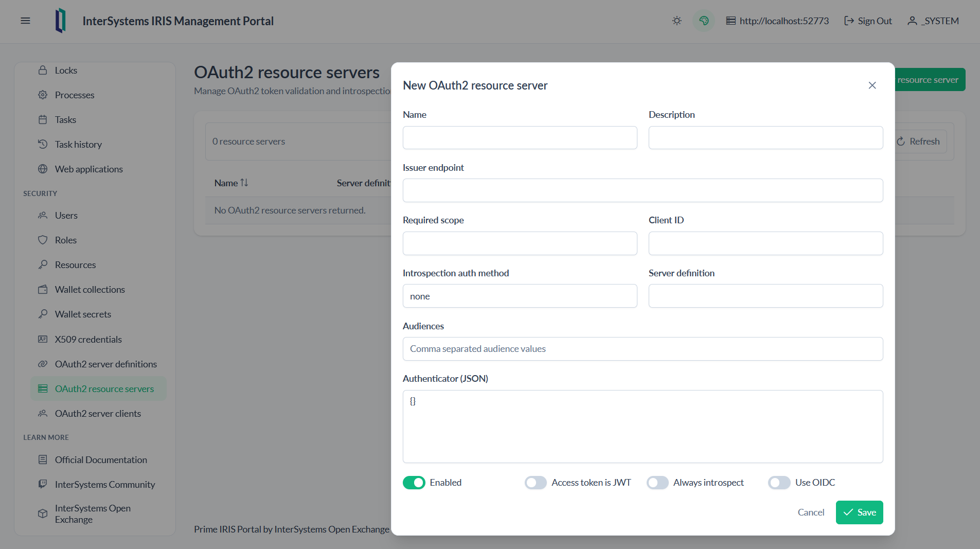Click inside Authenticator JSON text area
Image resolution: width=980 pixels, height=549 pixels.
tap(643, 427)
